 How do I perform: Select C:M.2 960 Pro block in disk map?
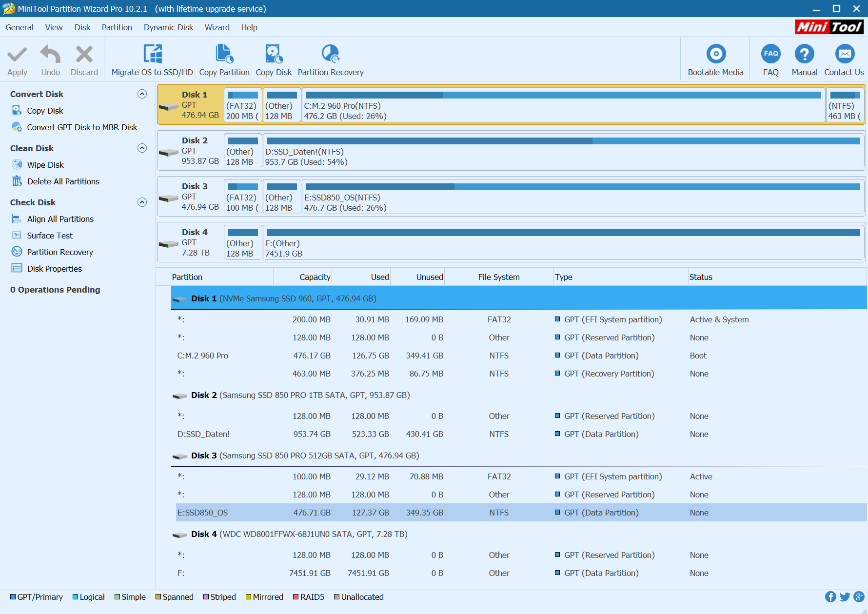pos(563,105)
